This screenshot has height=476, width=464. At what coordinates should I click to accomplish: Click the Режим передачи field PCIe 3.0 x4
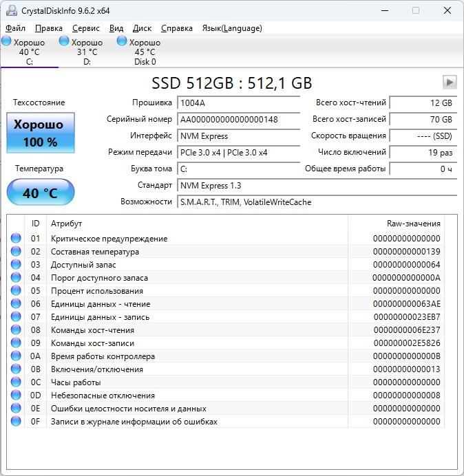(x=238, y=153)
